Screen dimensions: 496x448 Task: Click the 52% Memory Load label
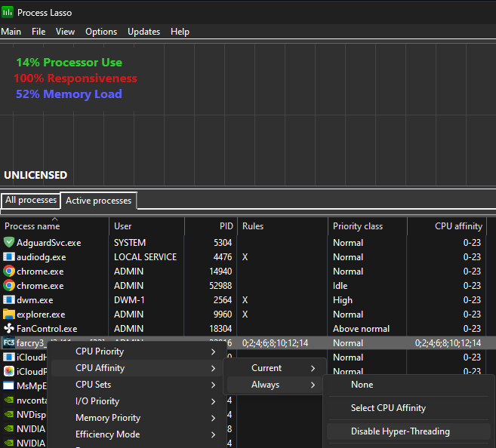click(69, 94)
